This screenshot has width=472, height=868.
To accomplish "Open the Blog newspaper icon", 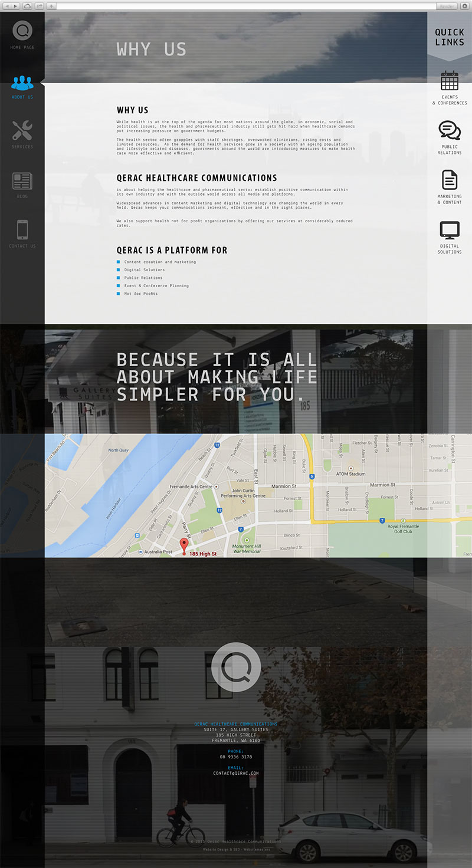I will [22, 181].
